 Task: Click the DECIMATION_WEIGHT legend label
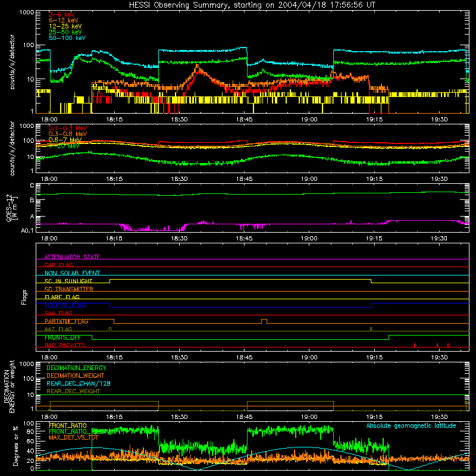coord(76,375)
